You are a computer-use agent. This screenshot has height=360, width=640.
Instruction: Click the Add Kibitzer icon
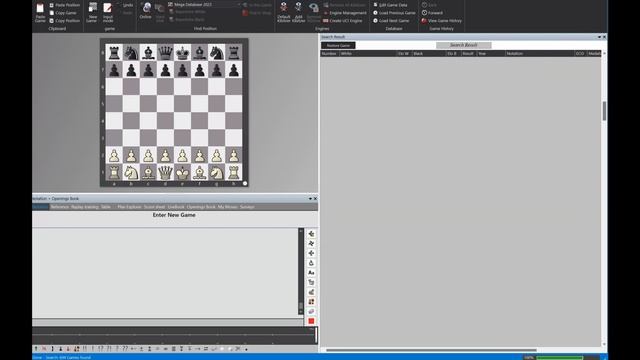(x=298, y=12)
